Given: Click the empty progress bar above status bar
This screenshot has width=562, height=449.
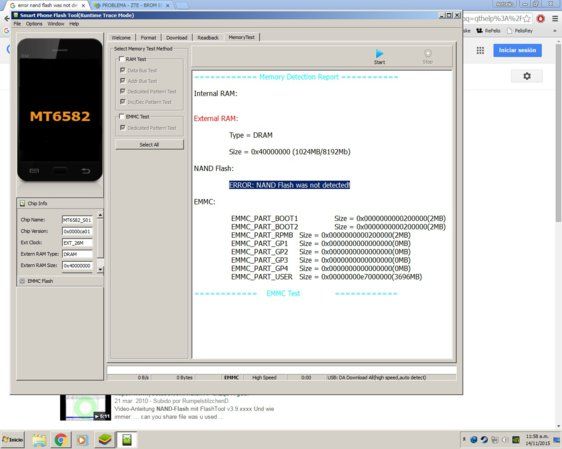Looking at the screenshot, I should tap(282, 370).
